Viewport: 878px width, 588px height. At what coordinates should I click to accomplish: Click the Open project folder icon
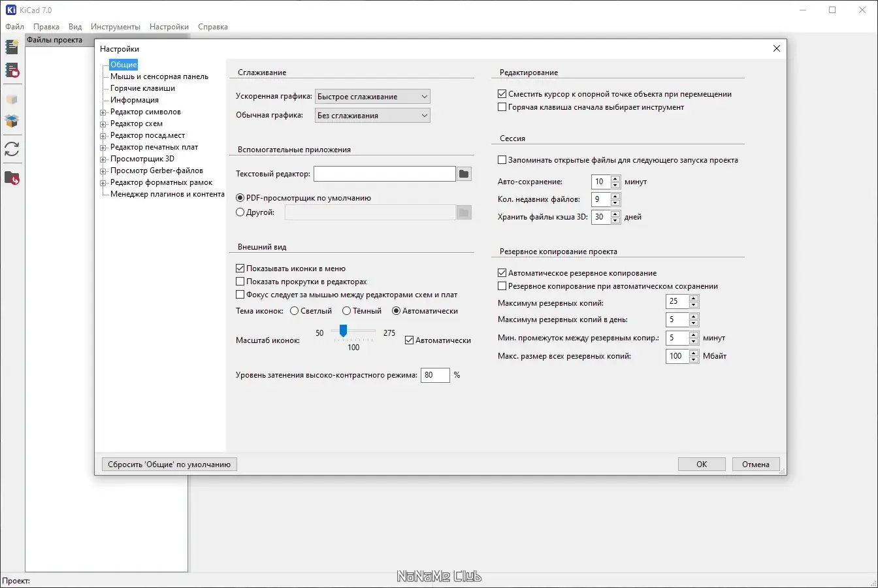point(12,178)
